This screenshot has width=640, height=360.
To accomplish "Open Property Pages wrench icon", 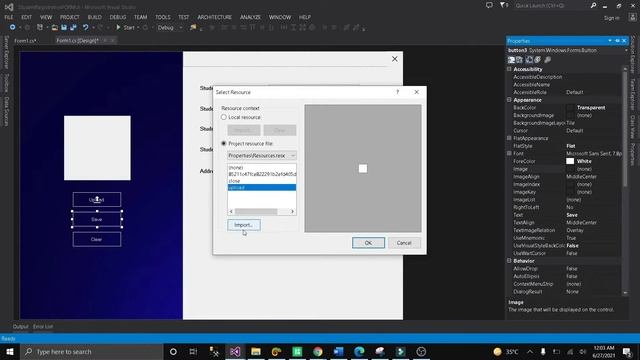I will [x=547, y=60].
